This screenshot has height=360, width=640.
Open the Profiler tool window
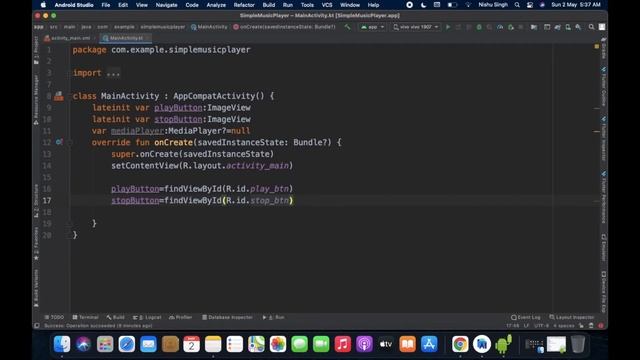(x=180, y=317)
